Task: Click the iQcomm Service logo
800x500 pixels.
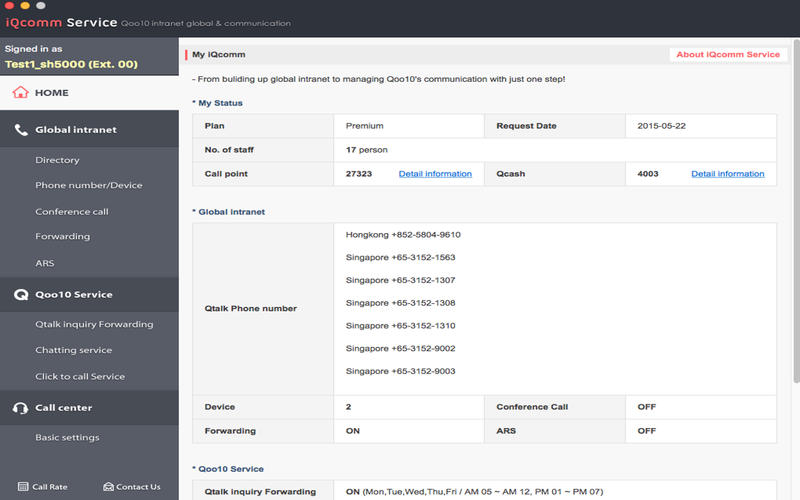Action: point(62,22)
